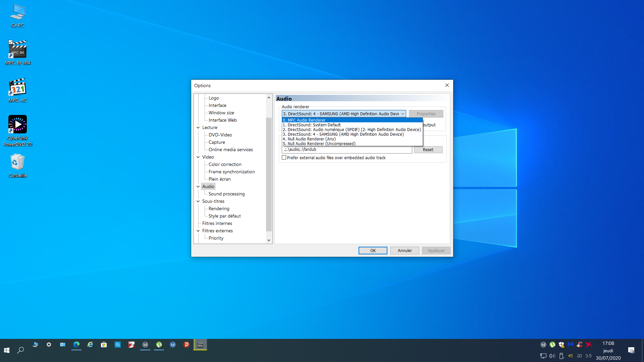Collapse the Lecture tree node
The width and height of the screenshot is (644, 362).
(198, 128)
